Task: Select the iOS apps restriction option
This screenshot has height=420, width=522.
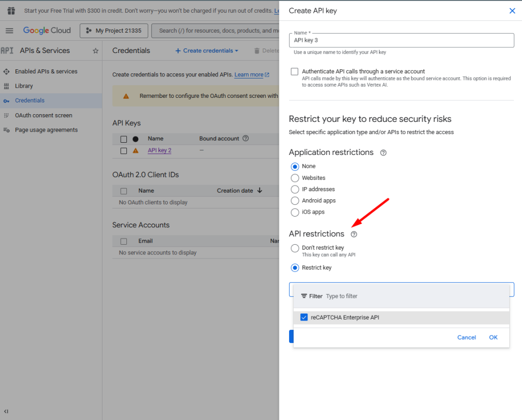Action: [x=295, y=213]
